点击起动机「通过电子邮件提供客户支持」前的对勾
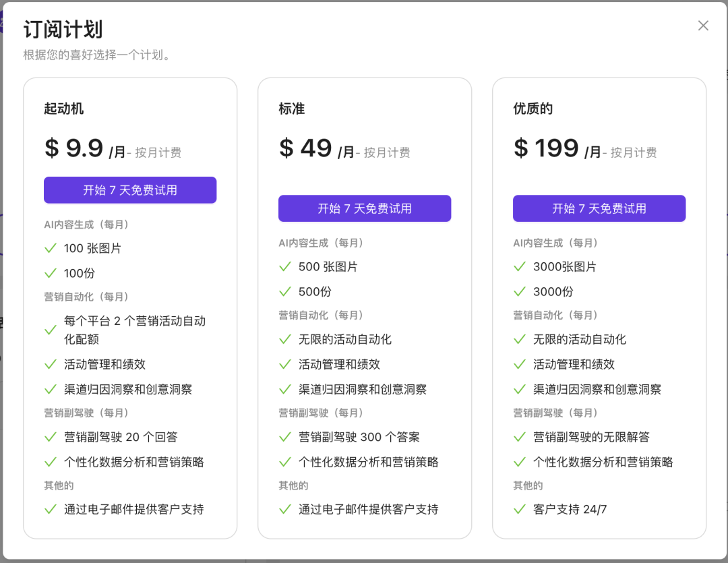Viewport: 728px width, 563px height. (x=50, y=510)
